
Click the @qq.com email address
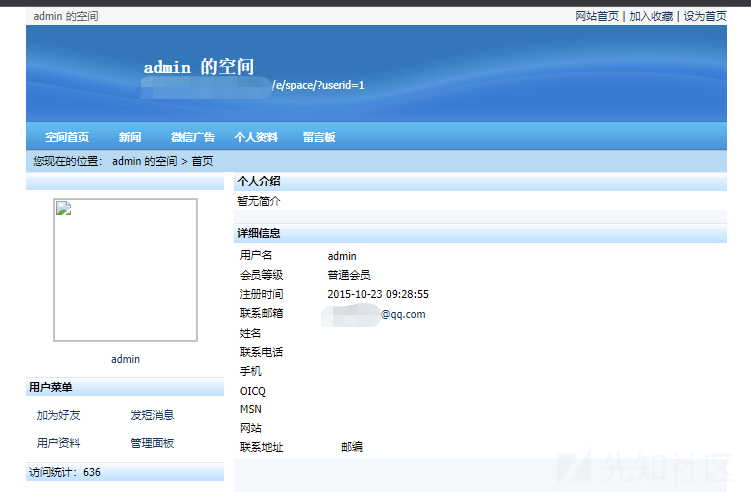pyautogui.click(x=374, y=315)
